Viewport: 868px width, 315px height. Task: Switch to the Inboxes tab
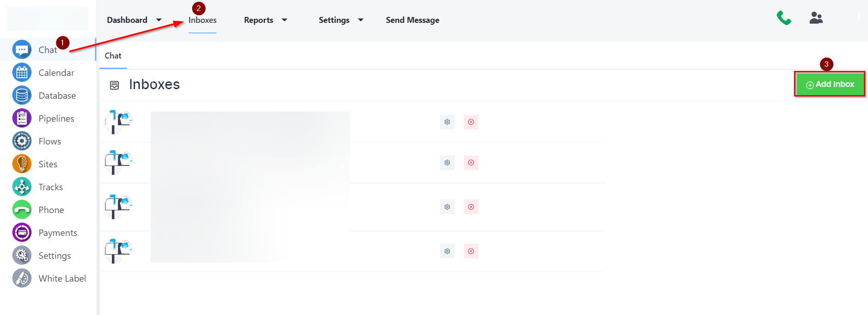[202, 20]
